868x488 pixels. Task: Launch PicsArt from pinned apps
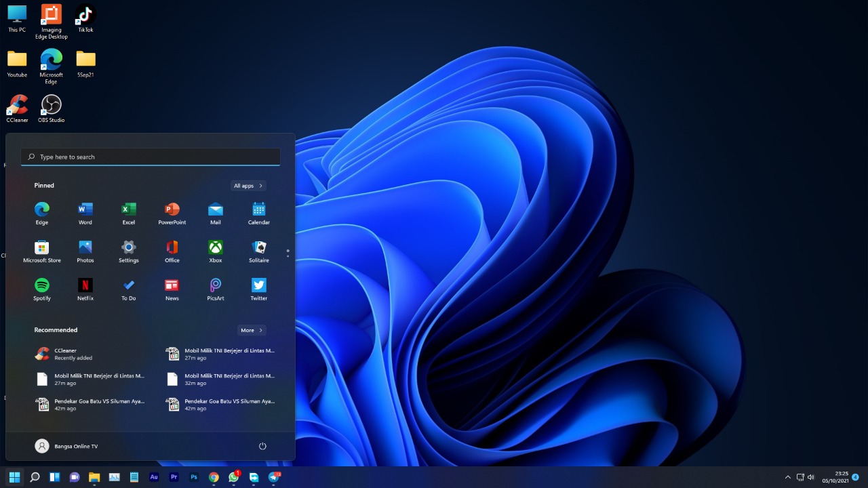(216, 289)
